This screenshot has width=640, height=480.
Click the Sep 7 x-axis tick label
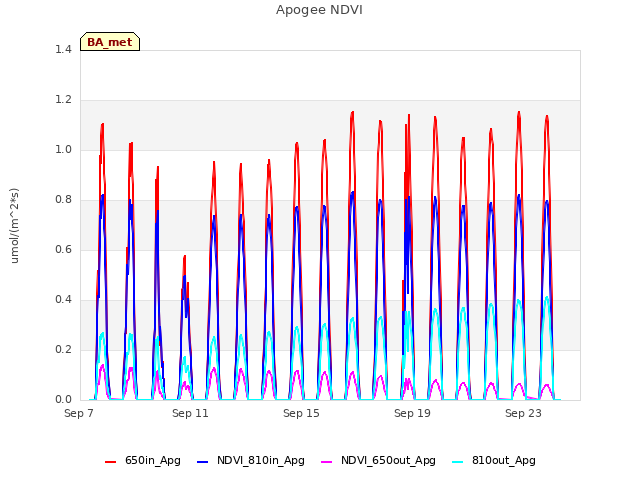tap(79, 413)
